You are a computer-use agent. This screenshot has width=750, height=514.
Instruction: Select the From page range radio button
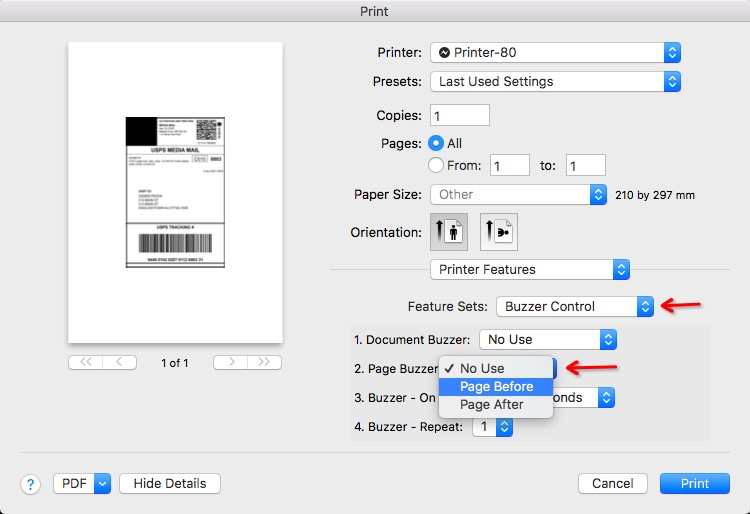(x=436, y=166)
